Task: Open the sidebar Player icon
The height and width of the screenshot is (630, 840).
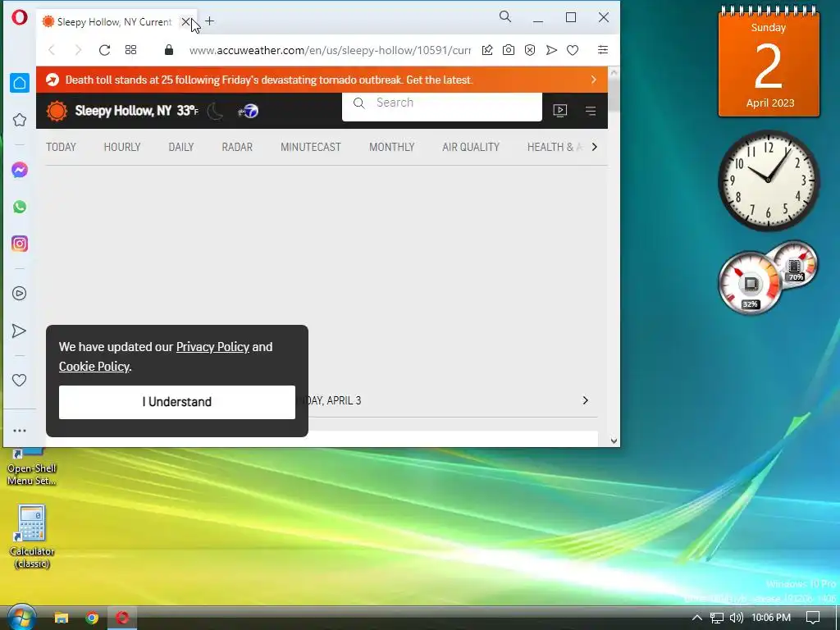Action: (20, 293)
